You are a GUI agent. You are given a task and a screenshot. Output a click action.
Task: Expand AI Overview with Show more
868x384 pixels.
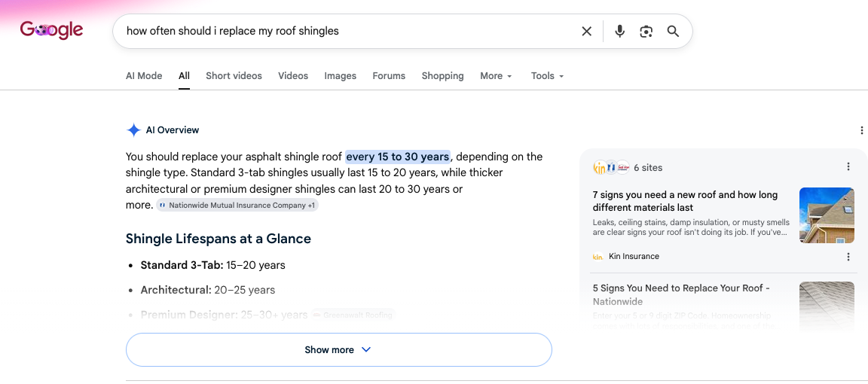point(339,349)
